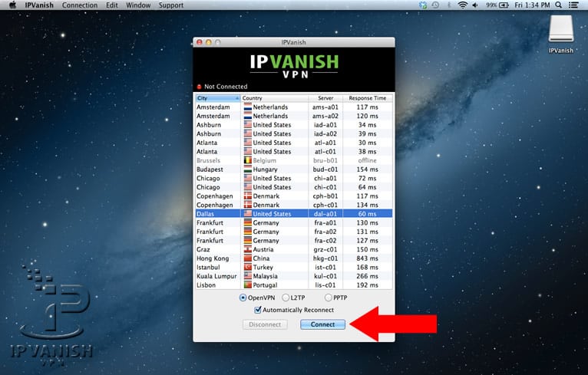This screenshot has height=375, width=588.
Task: Select the fra-c02 server cell
Action: click(325, 241)
